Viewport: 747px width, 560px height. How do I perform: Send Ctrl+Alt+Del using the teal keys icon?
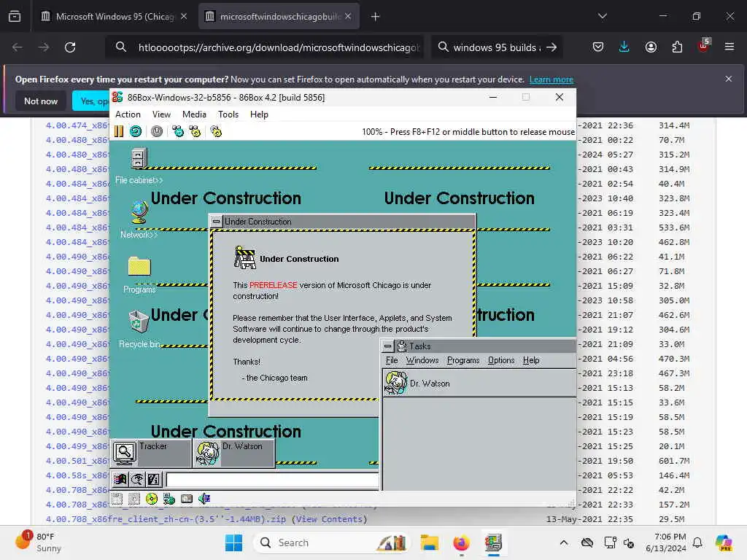[178, 131]
